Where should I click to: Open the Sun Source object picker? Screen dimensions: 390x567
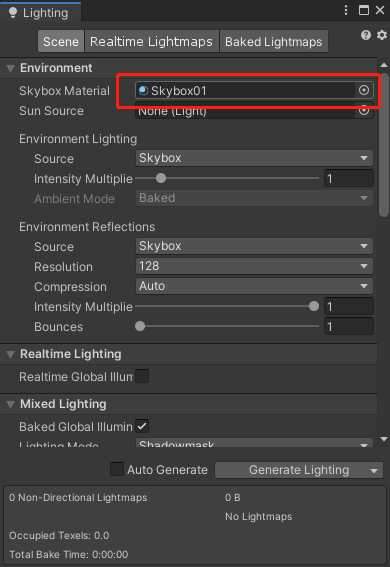364,110
